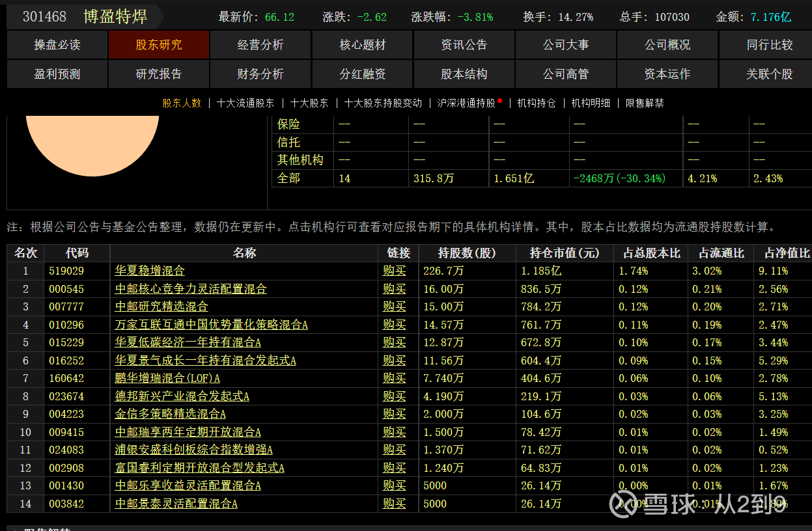This screenshot has height=531, width=812.
Task: Click the 其他机构 row label
Action: tap(300, 160)
